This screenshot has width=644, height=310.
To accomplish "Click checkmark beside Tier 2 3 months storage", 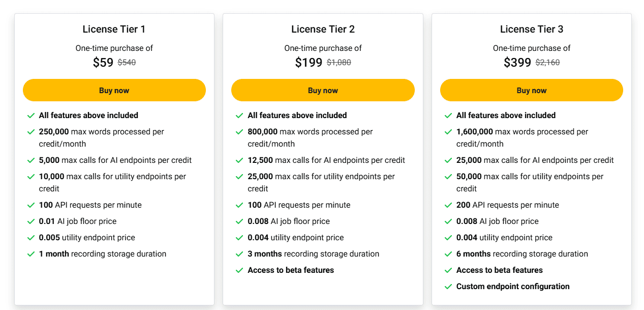I will pos(239,254).
